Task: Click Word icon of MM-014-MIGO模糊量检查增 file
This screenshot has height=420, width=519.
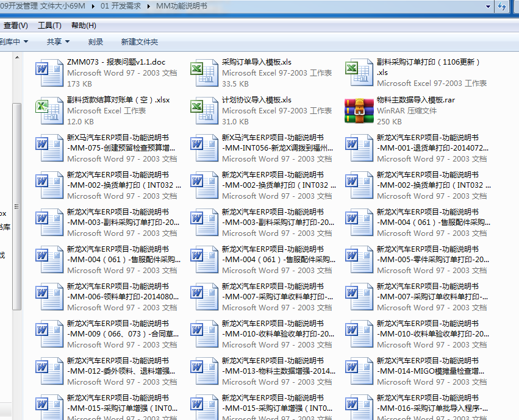Action: (x=359, y=371)
